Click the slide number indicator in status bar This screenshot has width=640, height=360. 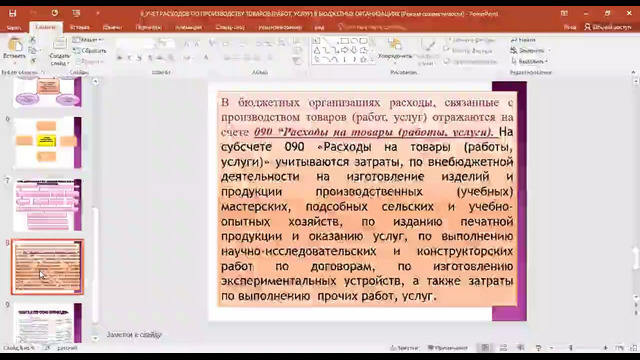tap(19, 348)
